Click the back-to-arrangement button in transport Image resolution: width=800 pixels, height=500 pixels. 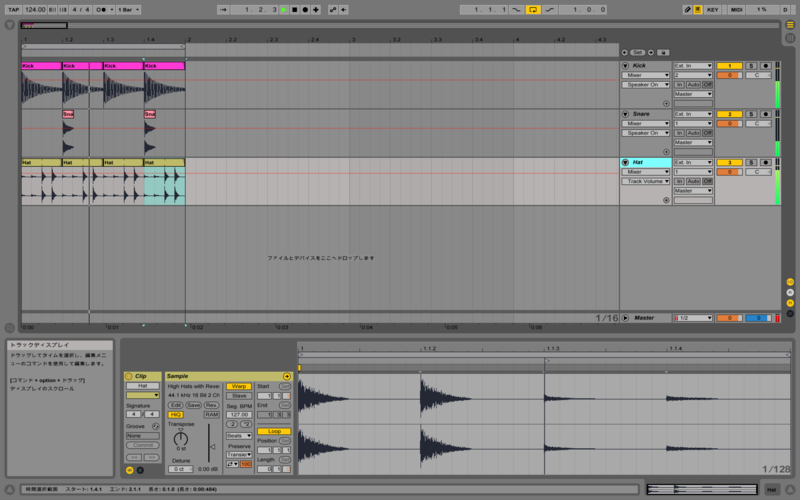tap(343, 10)
